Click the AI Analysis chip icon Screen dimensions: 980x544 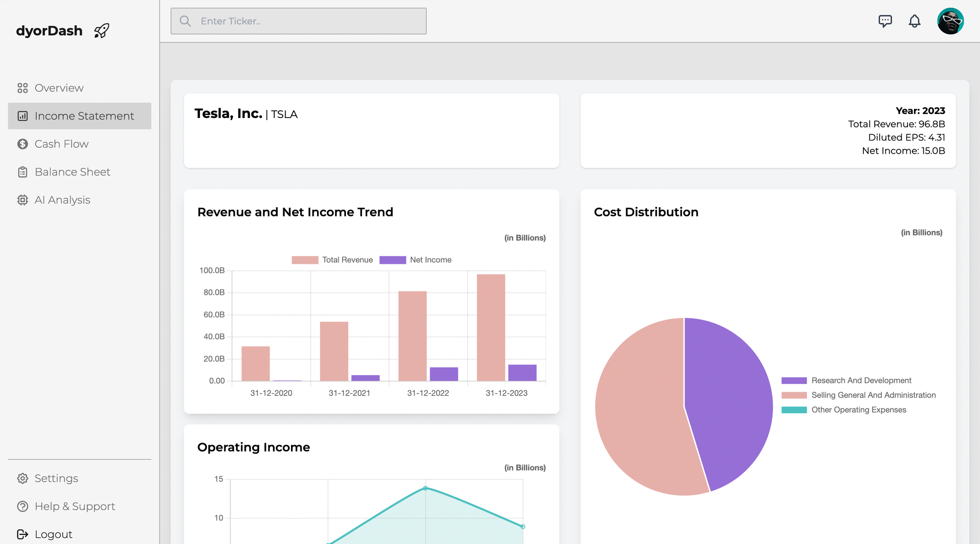click(23, 200)
